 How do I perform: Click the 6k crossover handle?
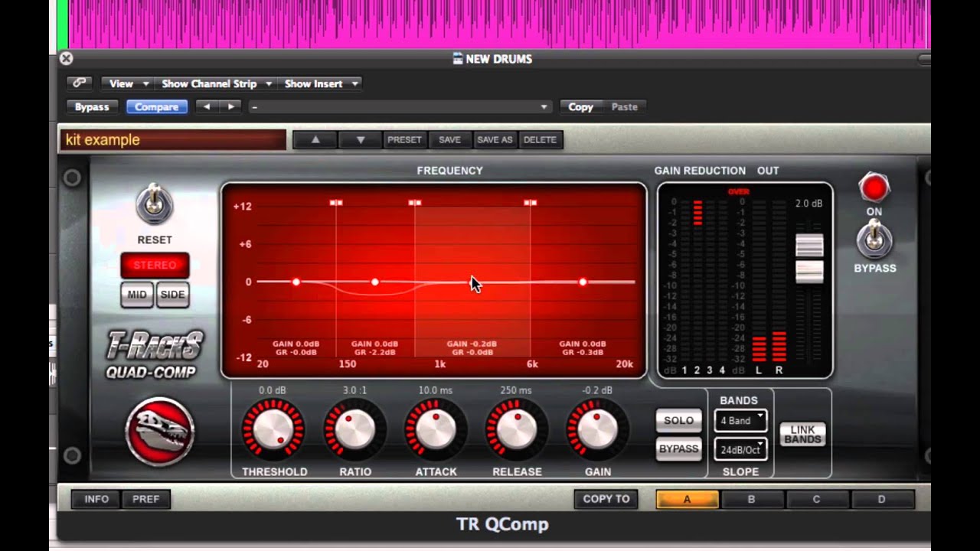tap(531, 203)
